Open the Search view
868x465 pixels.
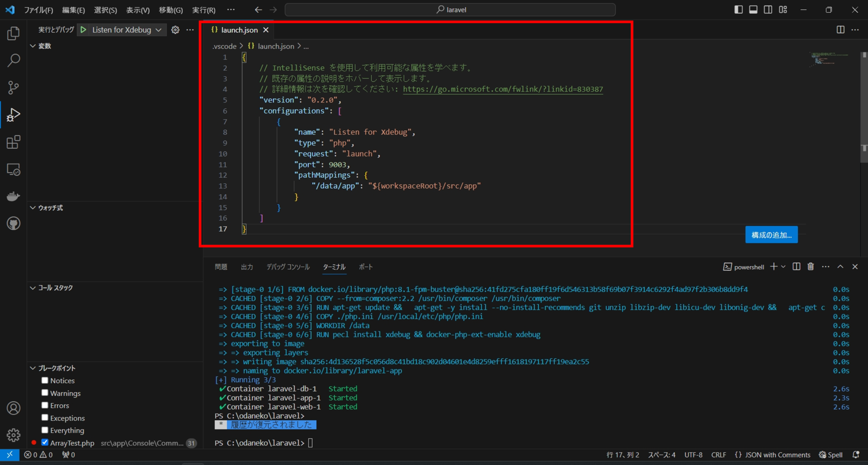13,61
